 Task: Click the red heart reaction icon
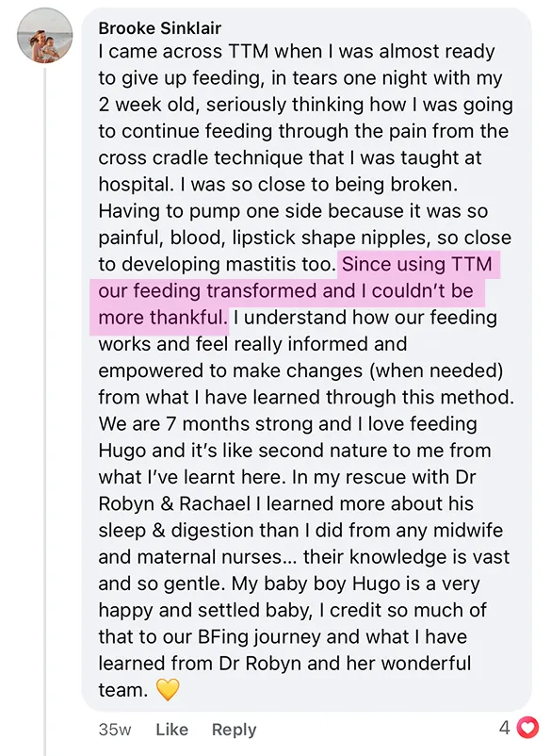527,728
